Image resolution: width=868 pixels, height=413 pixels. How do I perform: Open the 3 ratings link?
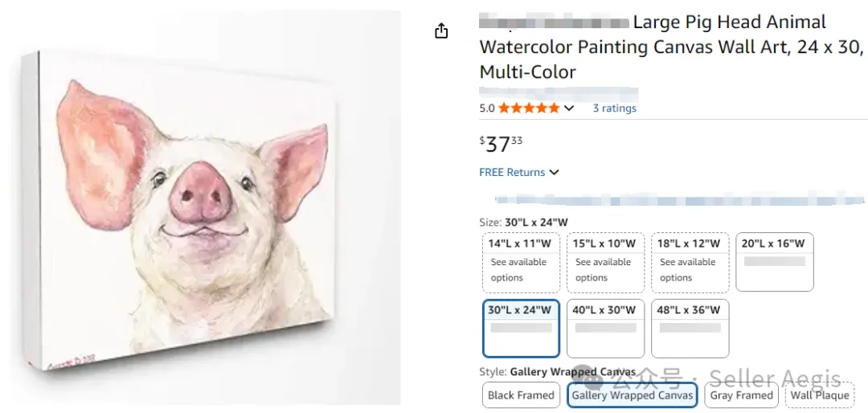click(x=614, y=108)
